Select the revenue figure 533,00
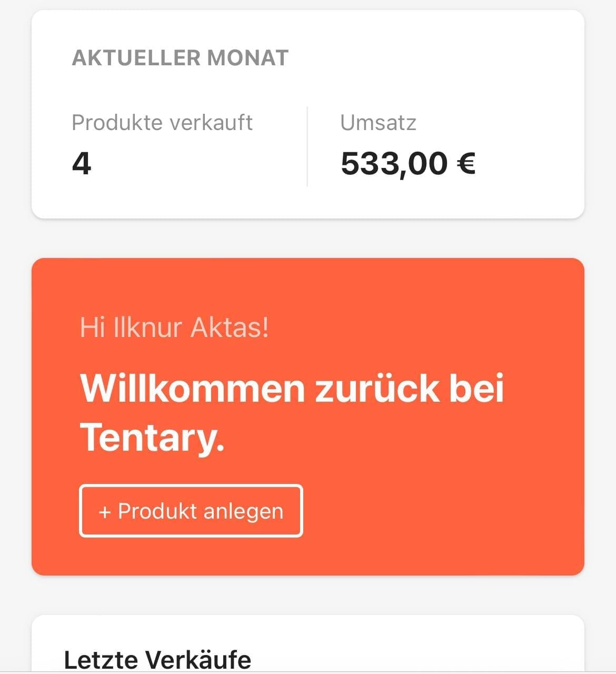This screenshot has height=674, width=616. (x=394, y=163)
